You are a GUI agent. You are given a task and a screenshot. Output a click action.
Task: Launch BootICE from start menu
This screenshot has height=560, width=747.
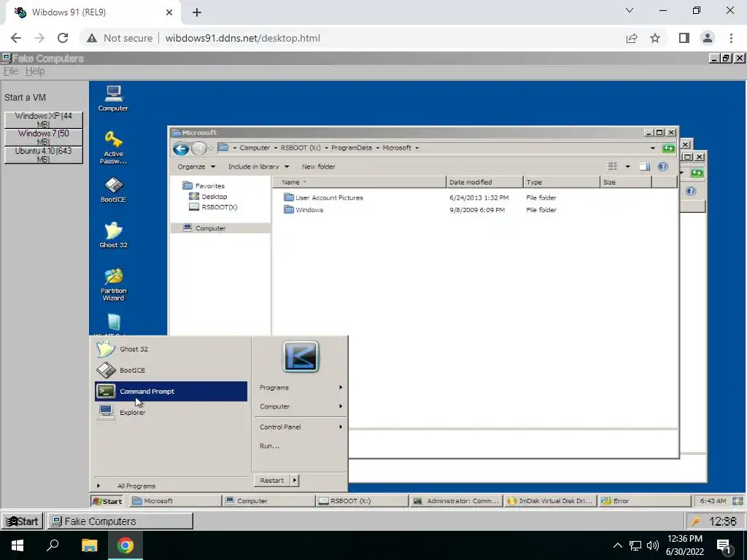[171, 370]
